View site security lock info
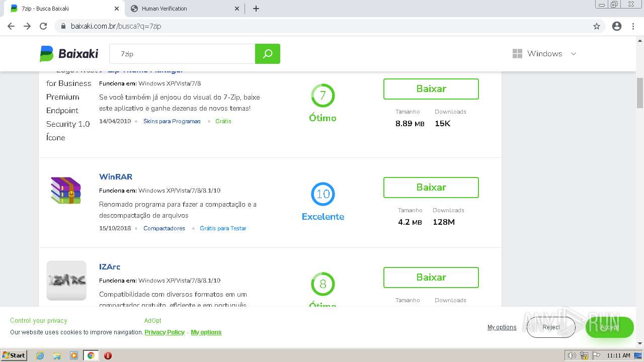 (x=63, y=26)
